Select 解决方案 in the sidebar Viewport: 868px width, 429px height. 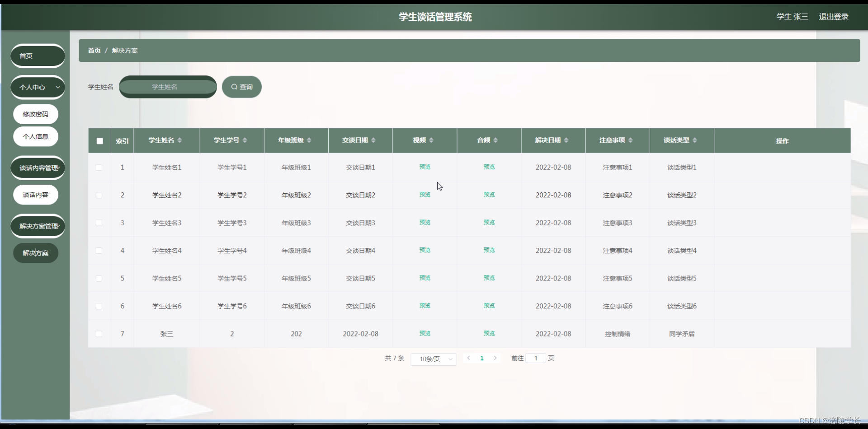coord(35,253)
